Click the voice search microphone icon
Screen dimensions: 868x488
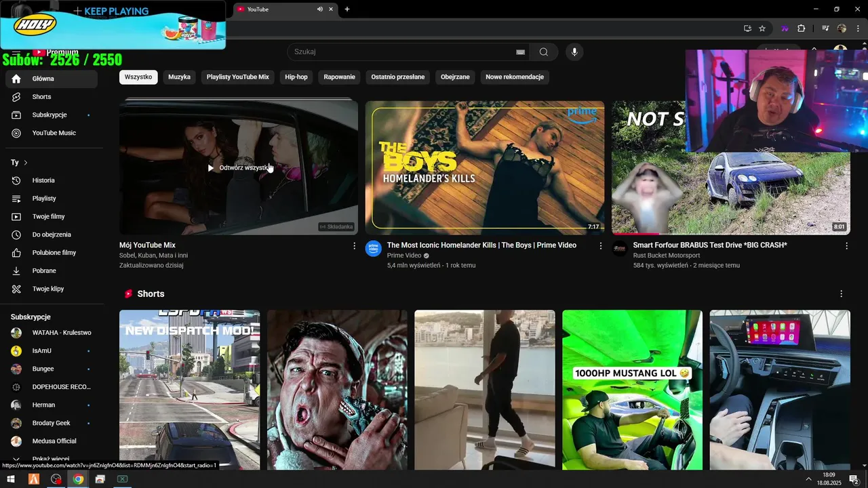coord(574,52)
